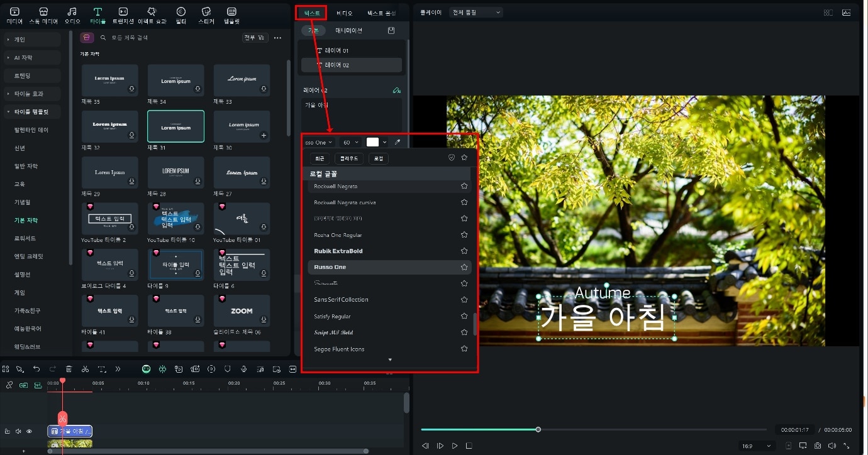Click the timeline horizontal zoom scrollbar
868x455 pixels.
click(x=208, y=451)
